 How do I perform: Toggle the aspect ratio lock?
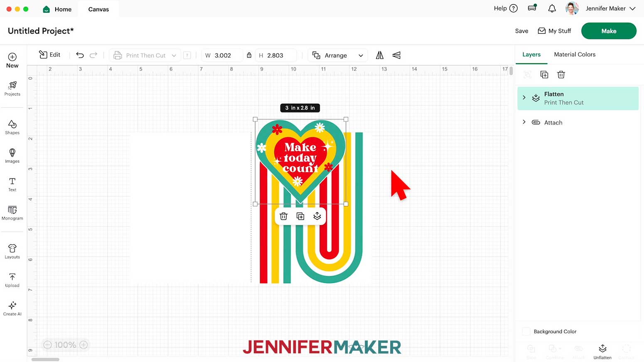coord(249,55)
